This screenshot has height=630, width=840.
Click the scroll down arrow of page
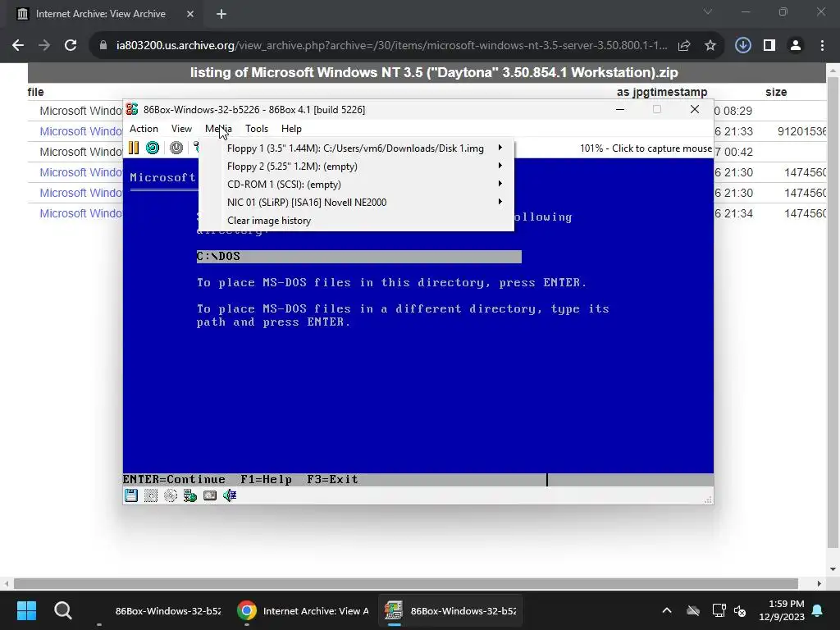click(x=833, y=569)
